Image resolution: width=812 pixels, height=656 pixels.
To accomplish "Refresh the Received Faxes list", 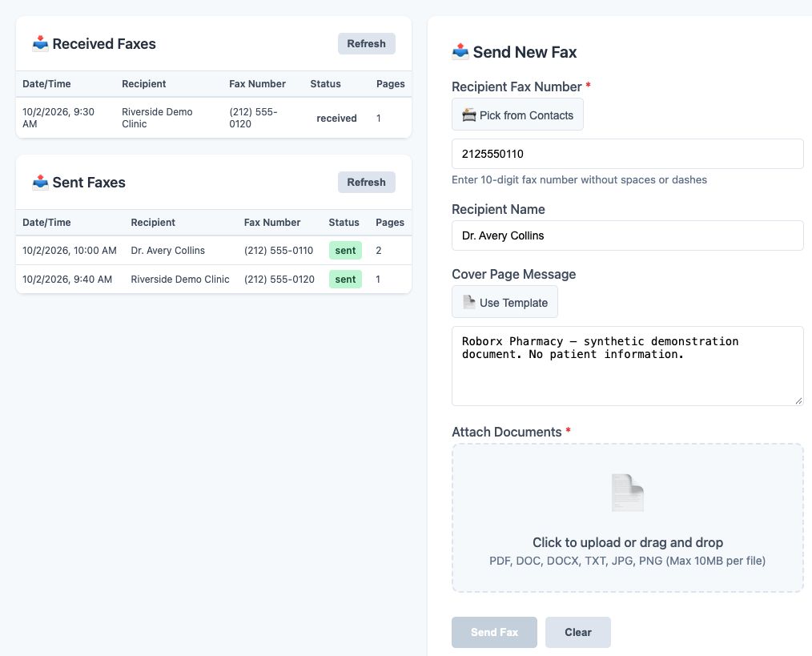I will coord(367,43).
